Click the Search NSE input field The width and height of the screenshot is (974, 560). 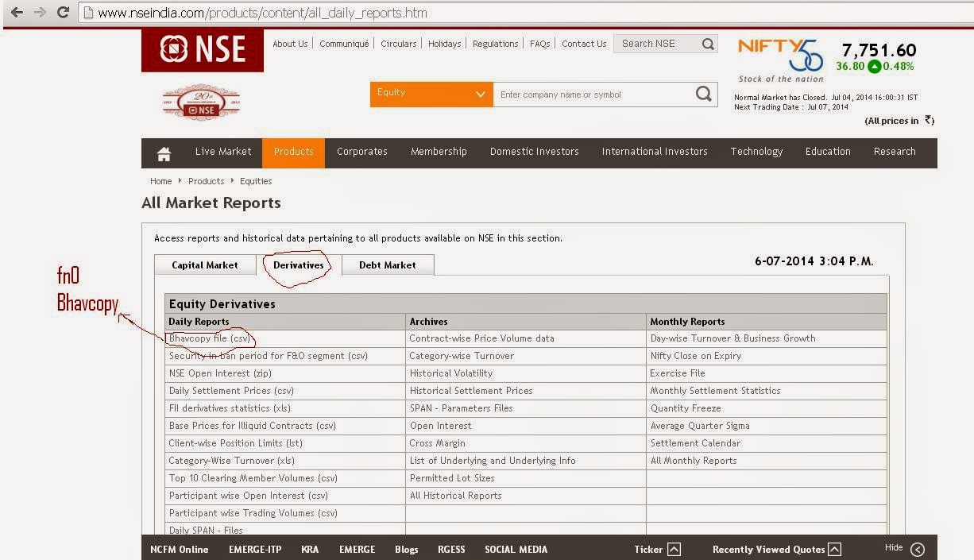[656, 44]
